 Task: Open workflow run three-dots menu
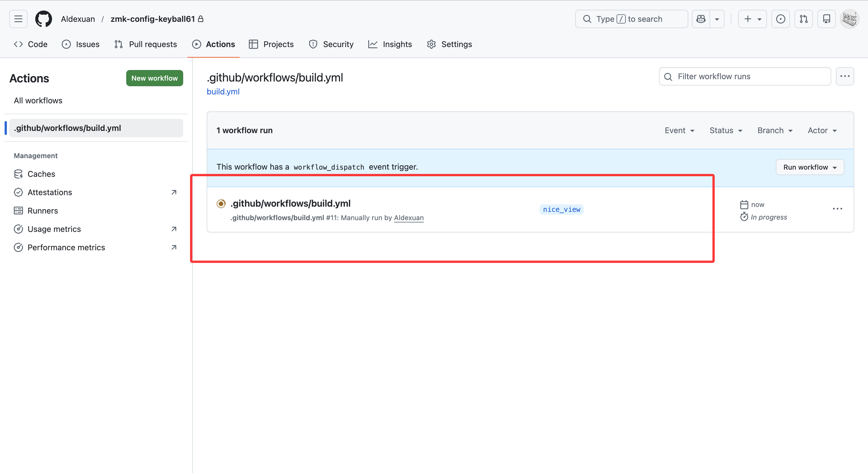[x=837, y=209]
